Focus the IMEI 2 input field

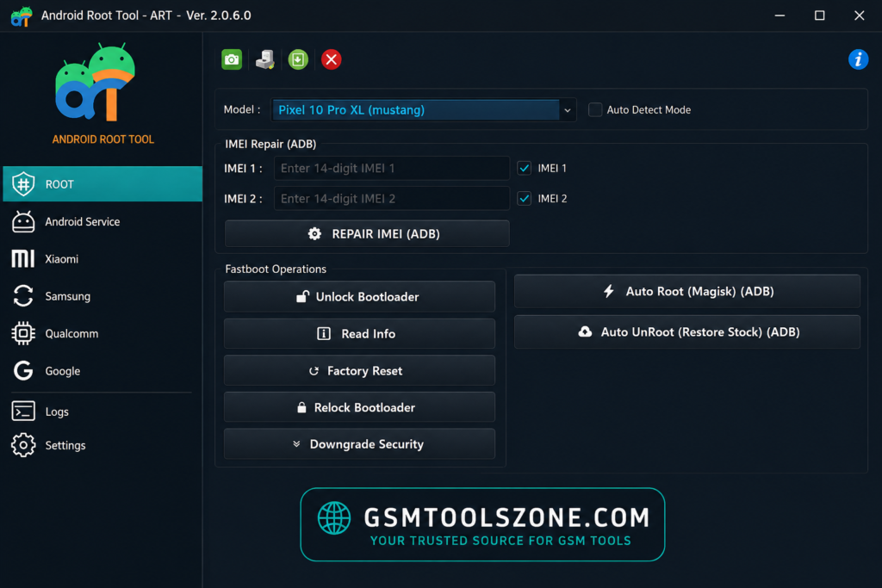point(392,198)
